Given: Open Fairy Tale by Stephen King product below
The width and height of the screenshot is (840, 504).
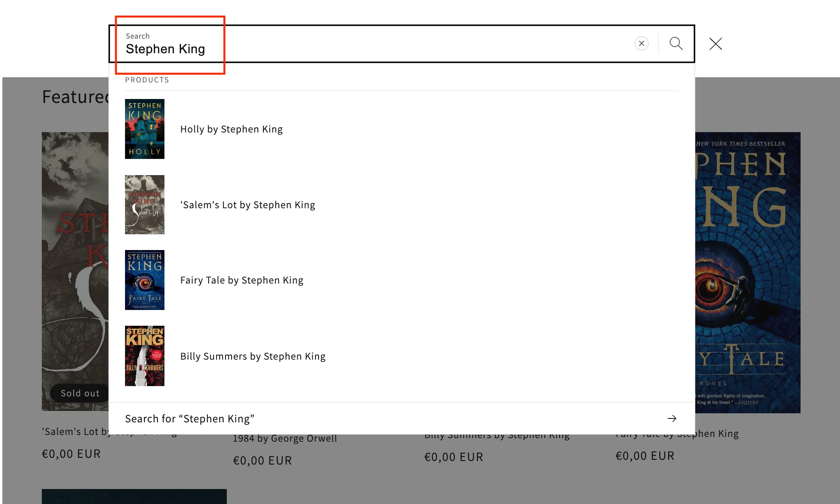Looking at the screenshot, I should tap(677, 433).
